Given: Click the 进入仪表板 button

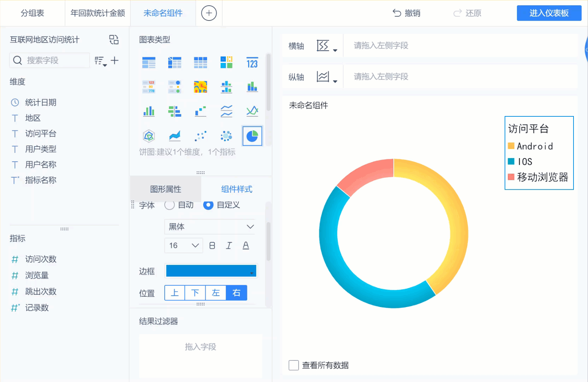Looking at the screenshot, I should coord(549,13).
